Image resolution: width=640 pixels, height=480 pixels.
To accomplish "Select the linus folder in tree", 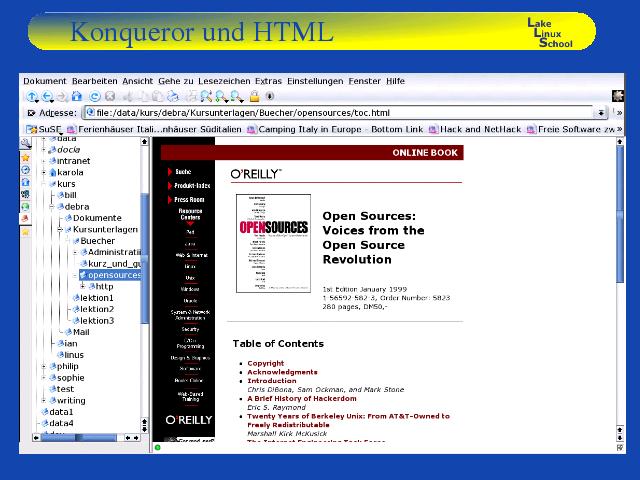I will pos(70,355).
